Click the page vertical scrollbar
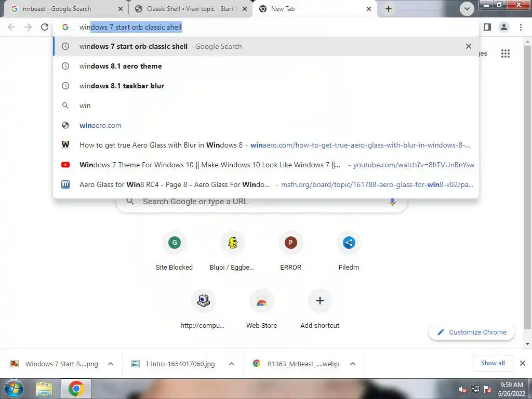The height and width of the screenshot is (399, 532). 527,188
